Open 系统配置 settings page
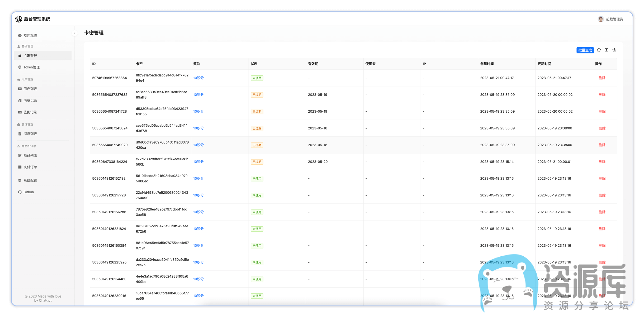Viewport: 644px width, 321px height. (x=30, y=180)
